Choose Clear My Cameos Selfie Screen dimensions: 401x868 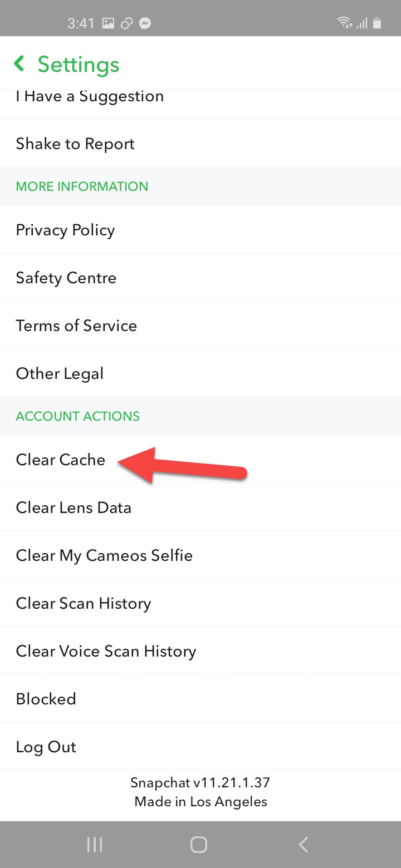[x=104, y=555]
